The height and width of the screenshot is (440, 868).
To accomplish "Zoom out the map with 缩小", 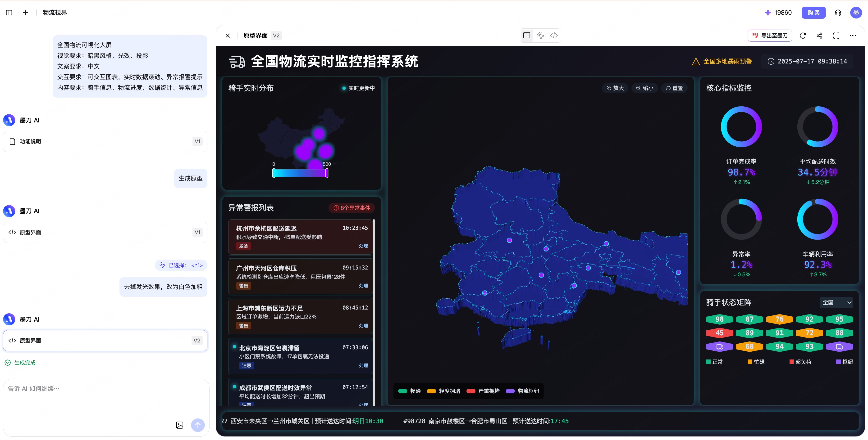I will 644,88.
